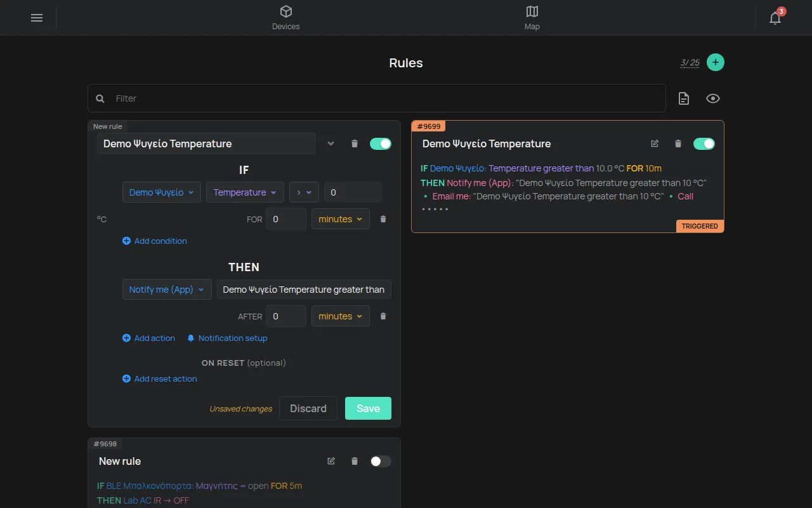This screenshot has height=508, width=812.
Task: Go to the Devices tab
Action: click(286, 18)
